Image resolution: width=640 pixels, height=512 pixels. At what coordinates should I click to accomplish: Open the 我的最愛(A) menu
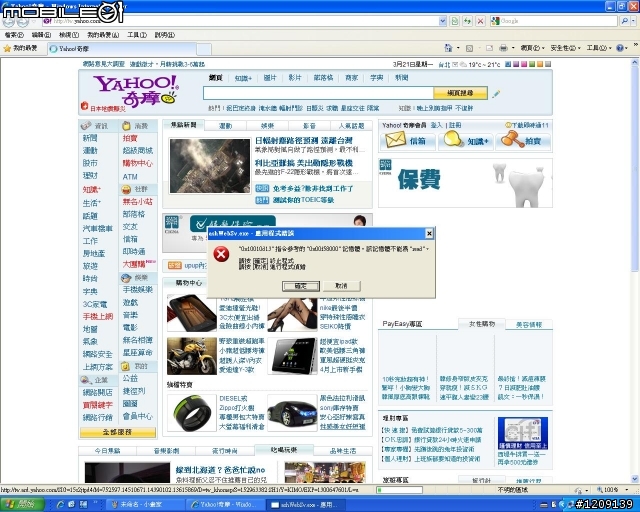coord(103,35)
